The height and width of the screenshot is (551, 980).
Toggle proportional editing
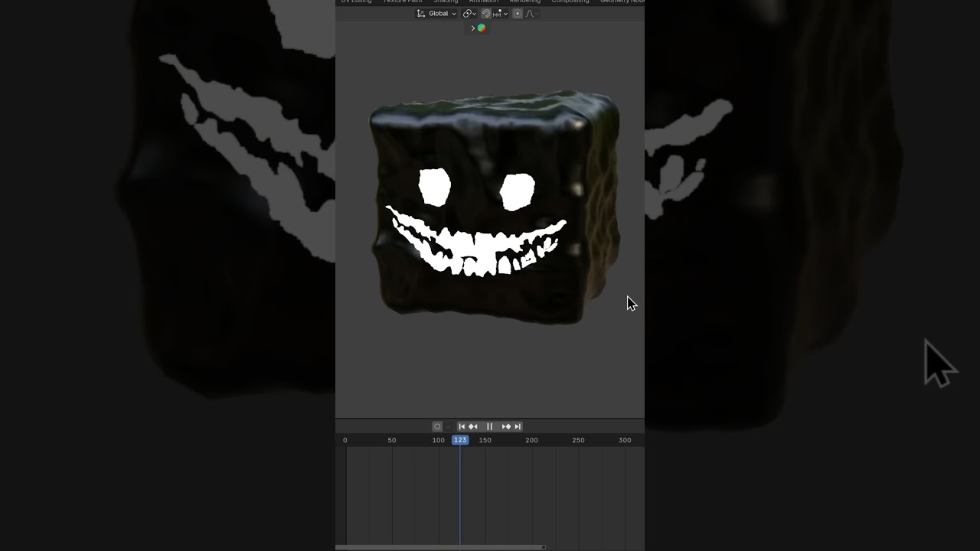518,14
